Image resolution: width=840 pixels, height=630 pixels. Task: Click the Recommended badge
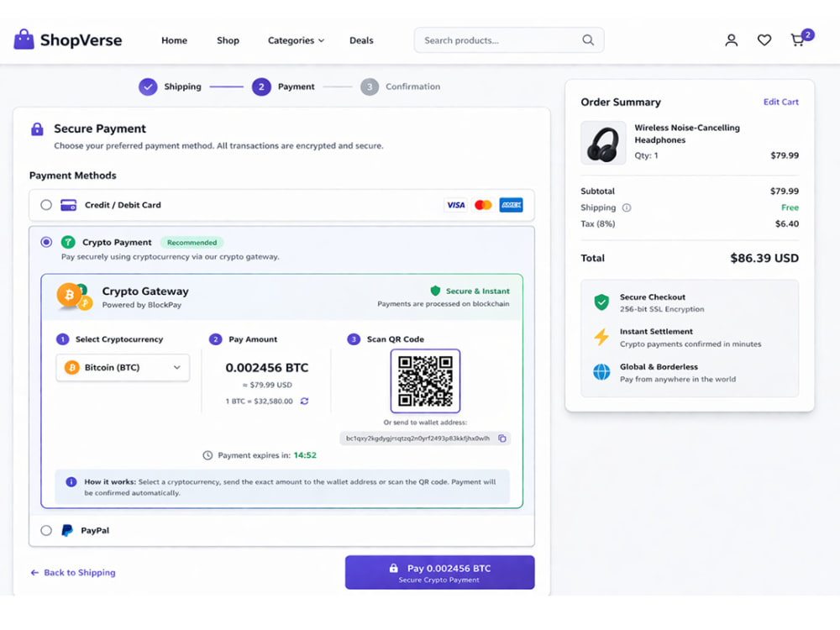(x=192, y=243)
